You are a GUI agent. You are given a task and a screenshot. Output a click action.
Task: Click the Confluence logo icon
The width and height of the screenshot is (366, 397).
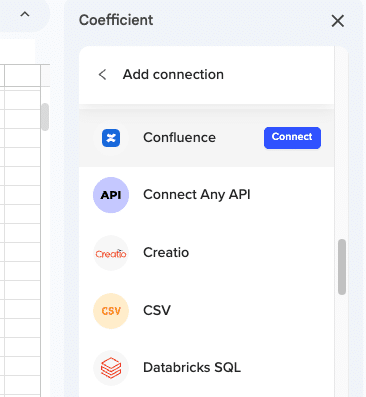pyautogui.click(x=111, y=138)
